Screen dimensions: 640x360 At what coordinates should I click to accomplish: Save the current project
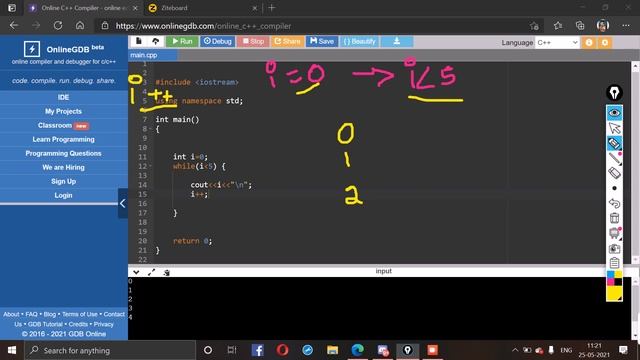(x=322, y=41)
